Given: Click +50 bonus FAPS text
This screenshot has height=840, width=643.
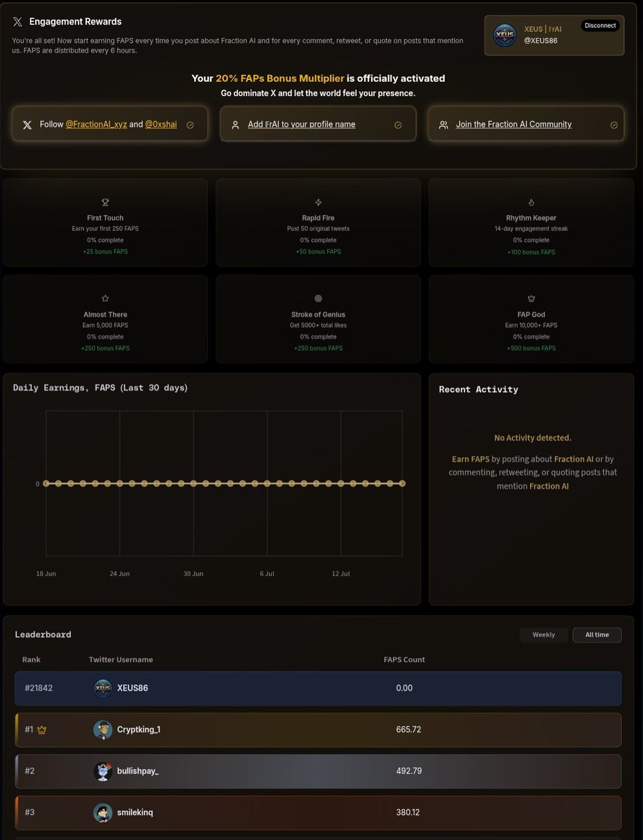Looking at the screenshot, I should click(319, 251).
